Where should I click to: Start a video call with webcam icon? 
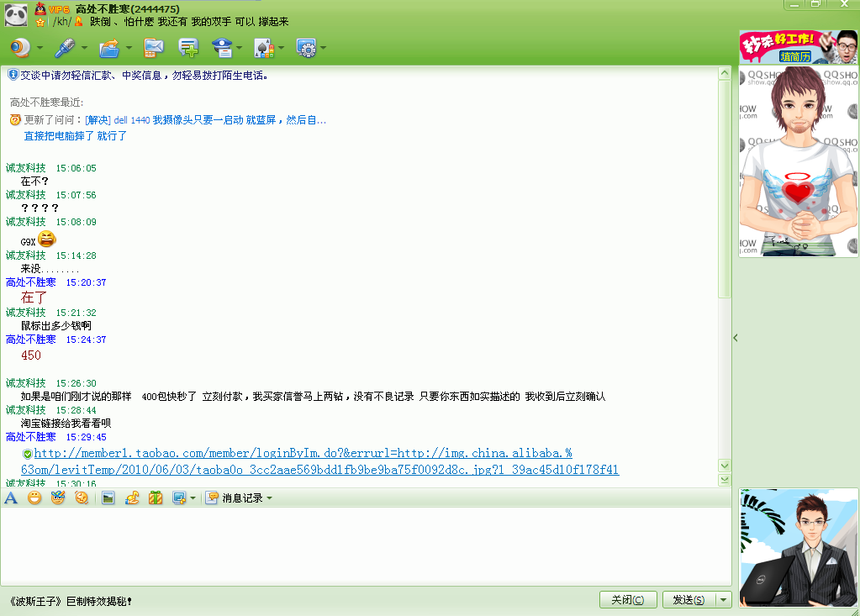[19, 48]
